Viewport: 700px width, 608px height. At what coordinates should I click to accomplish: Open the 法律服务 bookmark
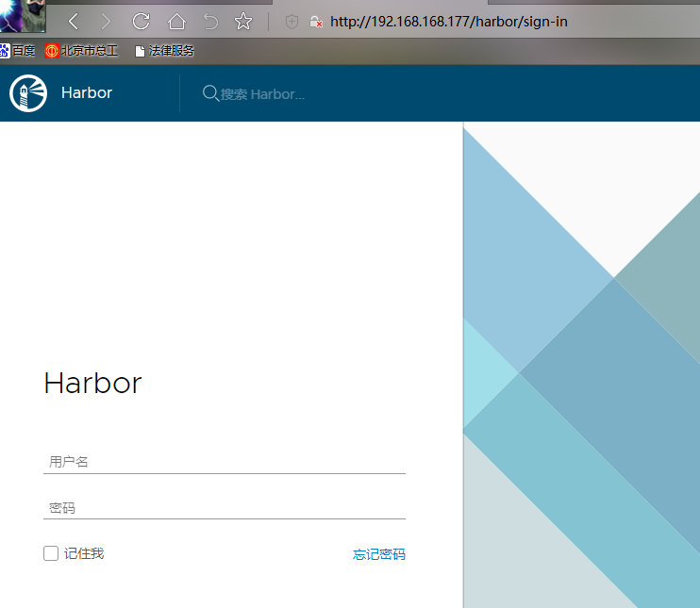point(165,51)
